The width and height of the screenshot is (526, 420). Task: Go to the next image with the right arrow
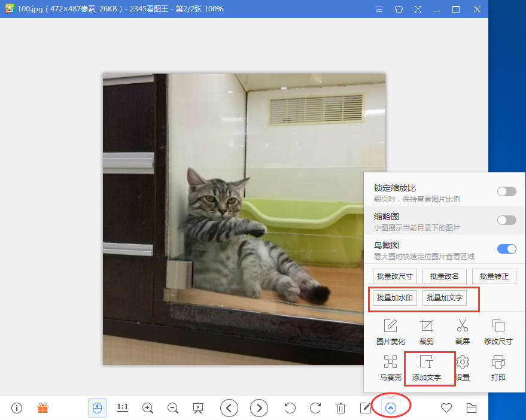pyautogui.click(x=259, y=407)
